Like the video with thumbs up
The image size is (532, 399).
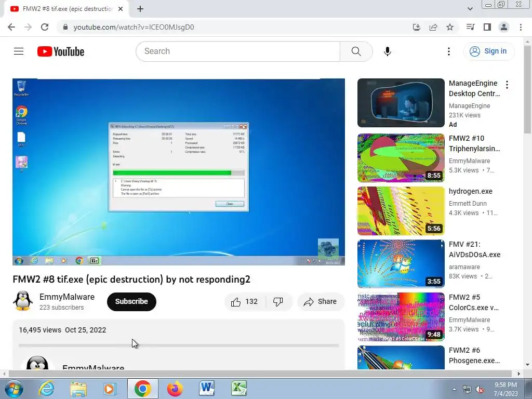click(245, 302)
